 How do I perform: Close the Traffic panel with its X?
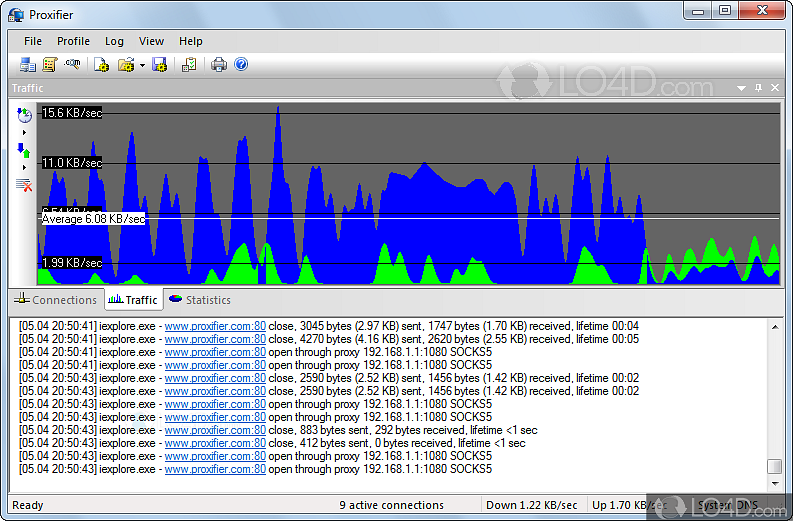[x=774, y=88]
